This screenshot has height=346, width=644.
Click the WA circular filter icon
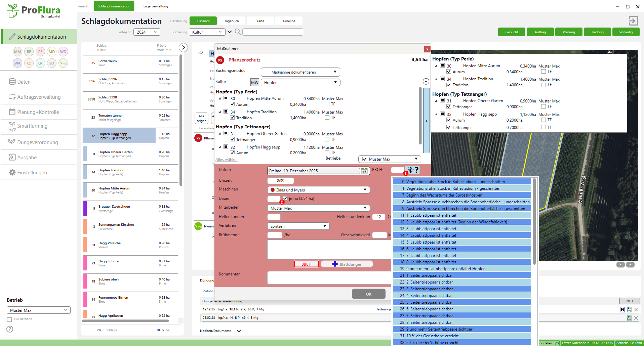17,63
